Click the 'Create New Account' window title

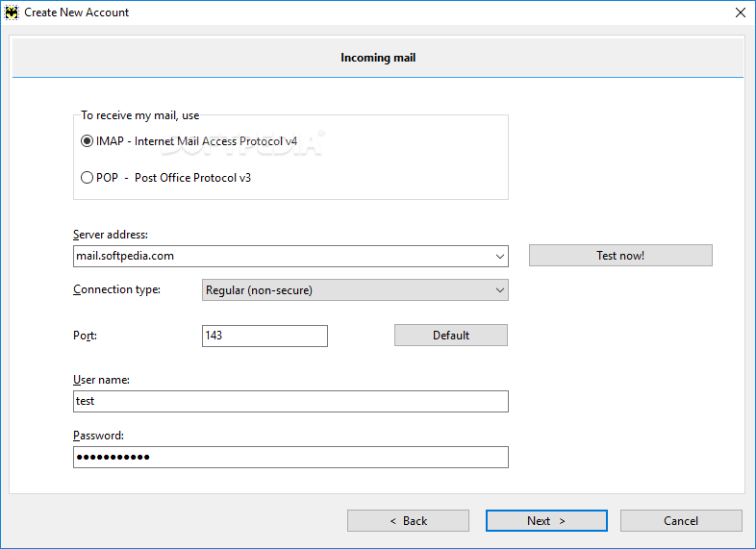(76, 12)
